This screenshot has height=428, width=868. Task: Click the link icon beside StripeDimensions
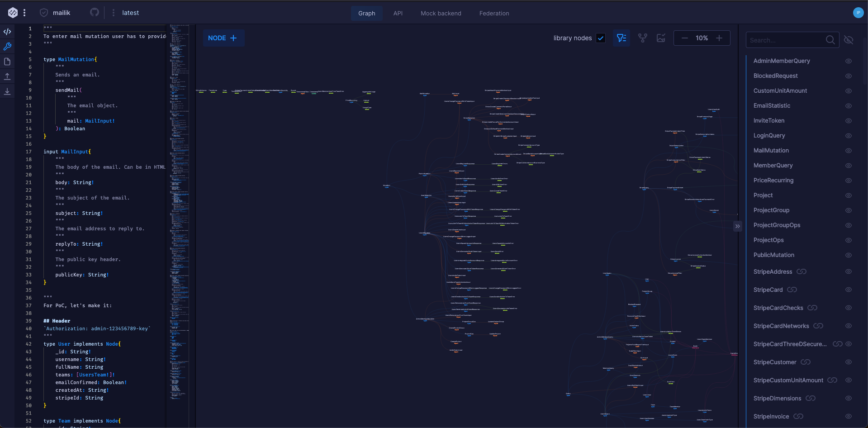click(x=811, y=398)
